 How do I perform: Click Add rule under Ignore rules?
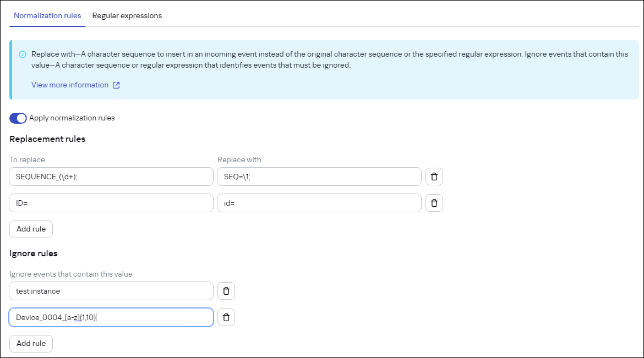point(31,343)
